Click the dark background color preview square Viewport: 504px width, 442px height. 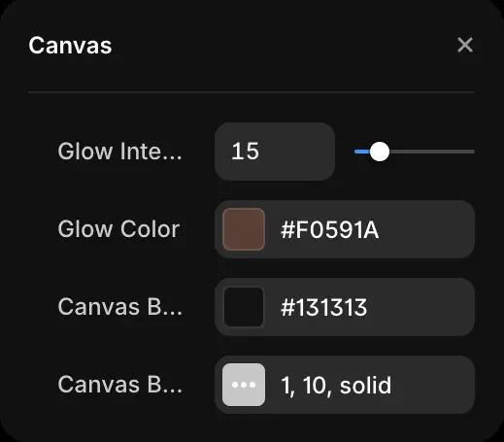pyautogui.click(x=244, y=307)
